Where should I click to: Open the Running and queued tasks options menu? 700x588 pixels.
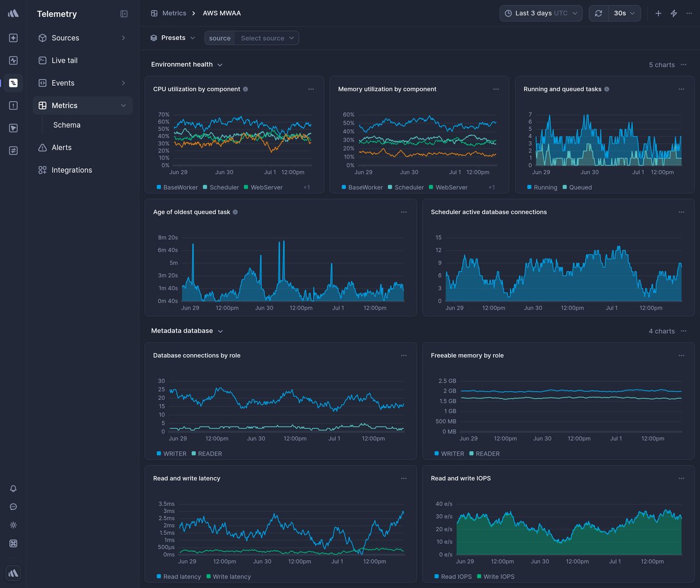click(682, 89)
